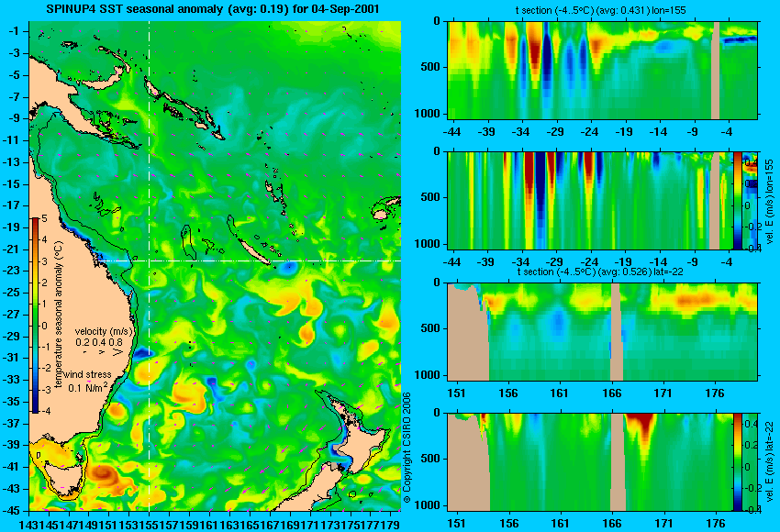Click the 't section (-4..5°C) (avg: 0.431) lon=155' title

tap(600, 10)
